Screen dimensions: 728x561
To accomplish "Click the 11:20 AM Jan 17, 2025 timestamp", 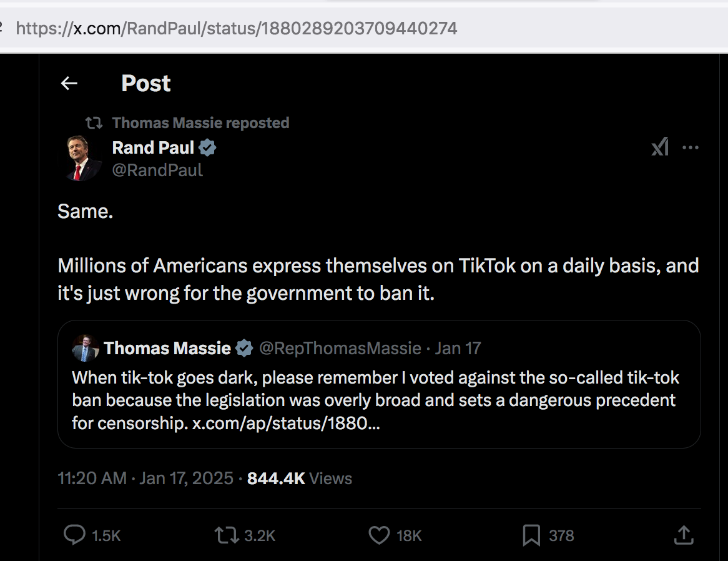I will coord(145,479).
